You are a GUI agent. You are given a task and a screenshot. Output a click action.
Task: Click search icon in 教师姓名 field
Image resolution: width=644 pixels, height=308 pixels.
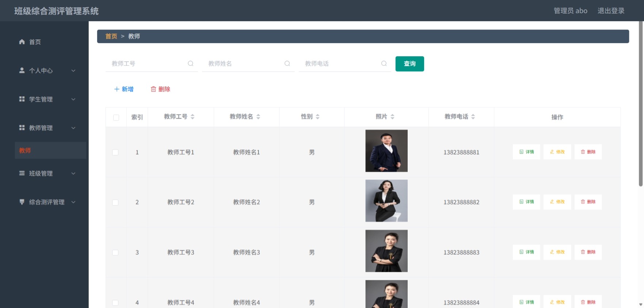[287, 63]
